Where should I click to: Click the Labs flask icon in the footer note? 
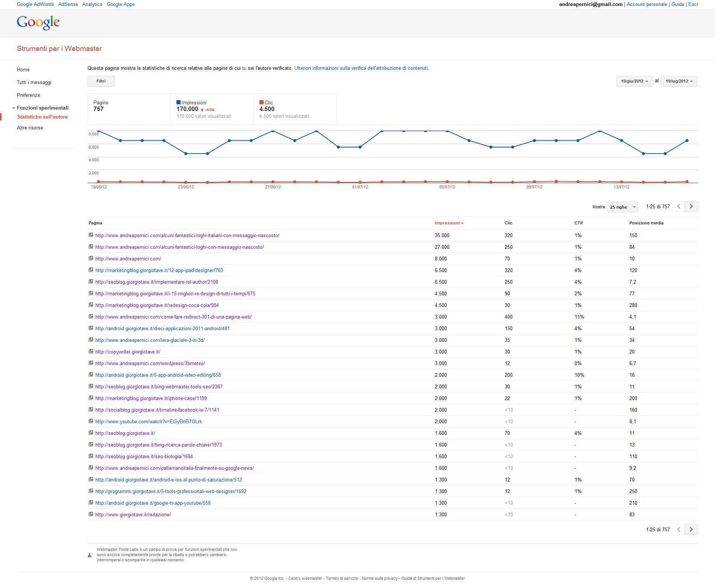click(90, 555)
